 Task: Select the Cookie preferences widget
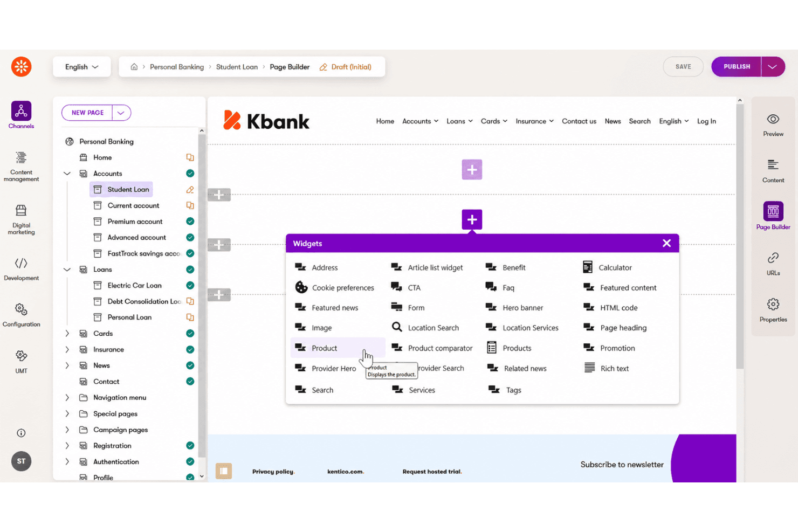pos(334,288)
